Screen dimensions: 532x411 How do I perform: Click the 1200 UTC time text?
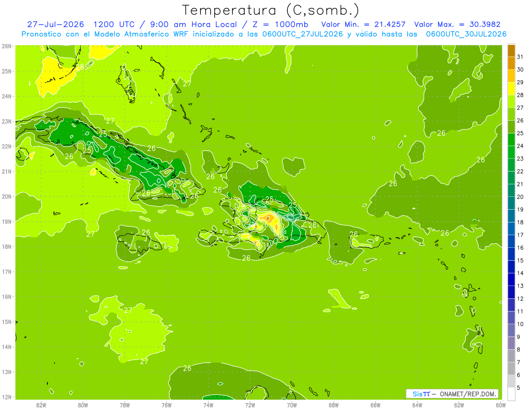coord(114,24)
